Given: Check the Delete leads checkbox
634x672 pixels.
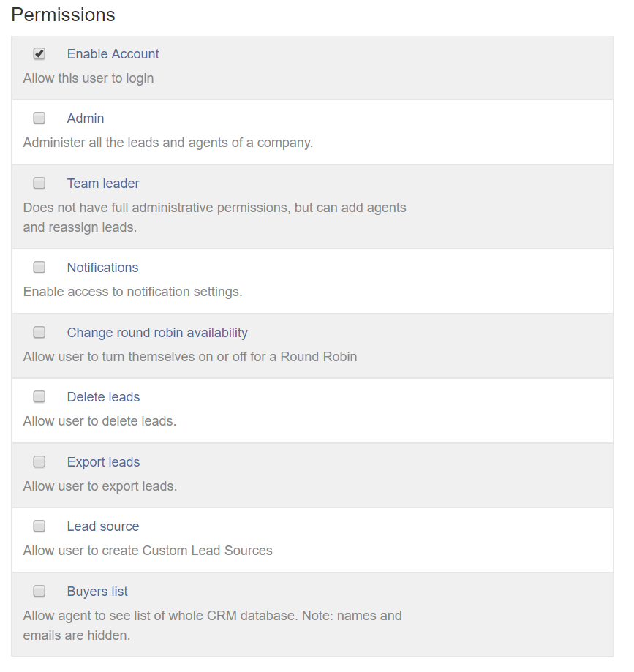Looking at the screenshot, I should point(39,397).
